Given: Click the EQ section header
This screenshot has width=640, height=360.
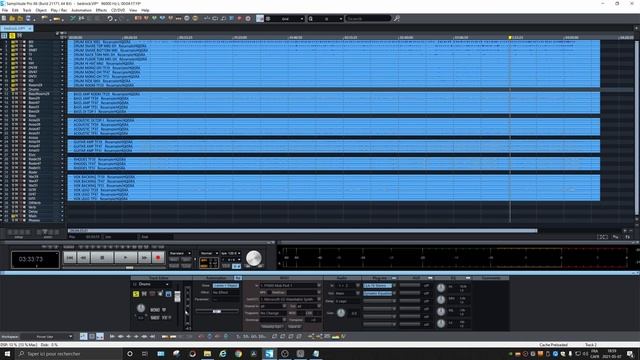Looking at the screenshot, I should point(453,278).
